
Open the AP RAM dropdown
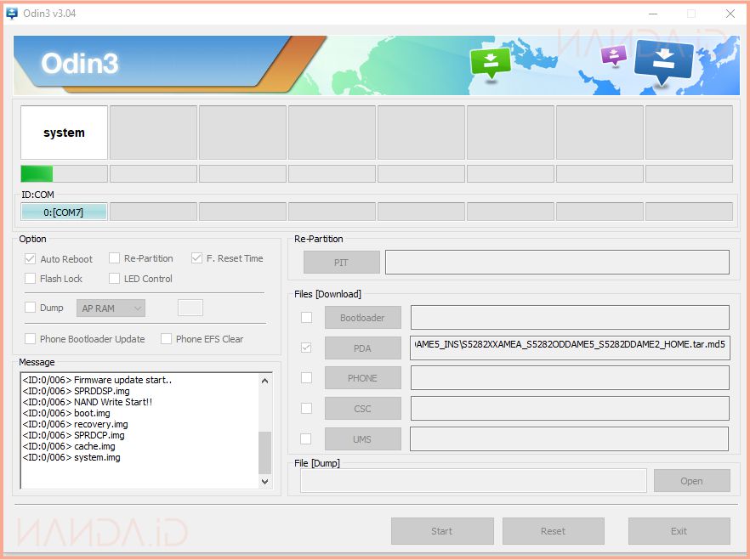(111, 308)
